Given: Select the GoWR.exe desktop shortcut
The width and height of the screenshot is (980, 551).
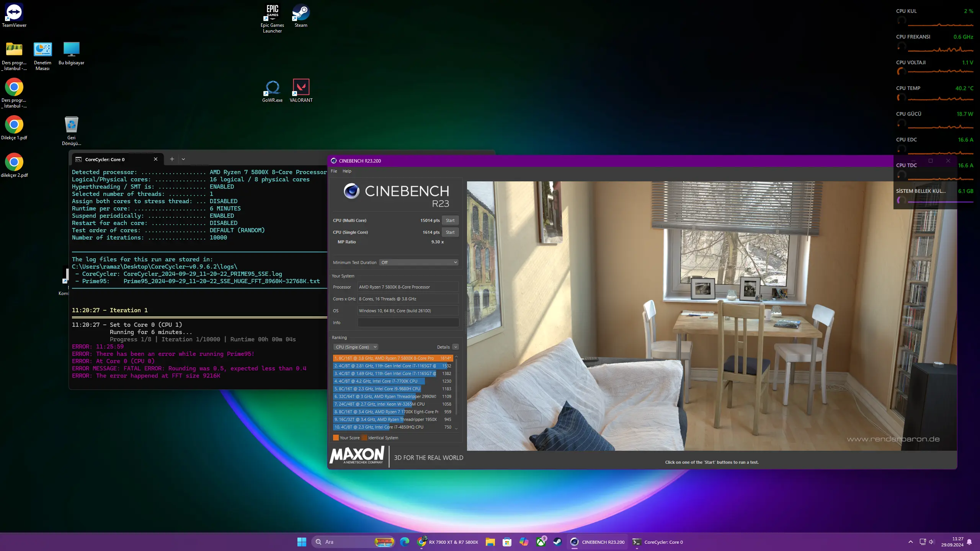Looking at the screenshot, I should 272,91.
